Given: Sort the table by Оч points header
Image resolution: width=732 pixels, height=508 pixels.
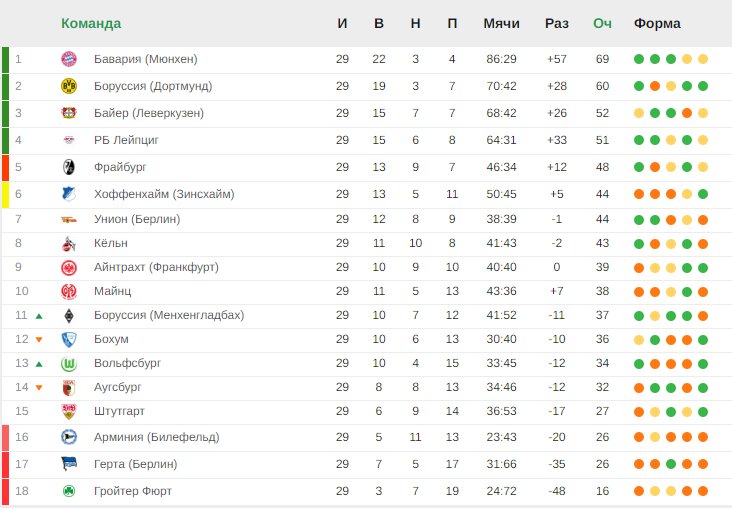Looking at the screenshot, I should coord(602,23).
